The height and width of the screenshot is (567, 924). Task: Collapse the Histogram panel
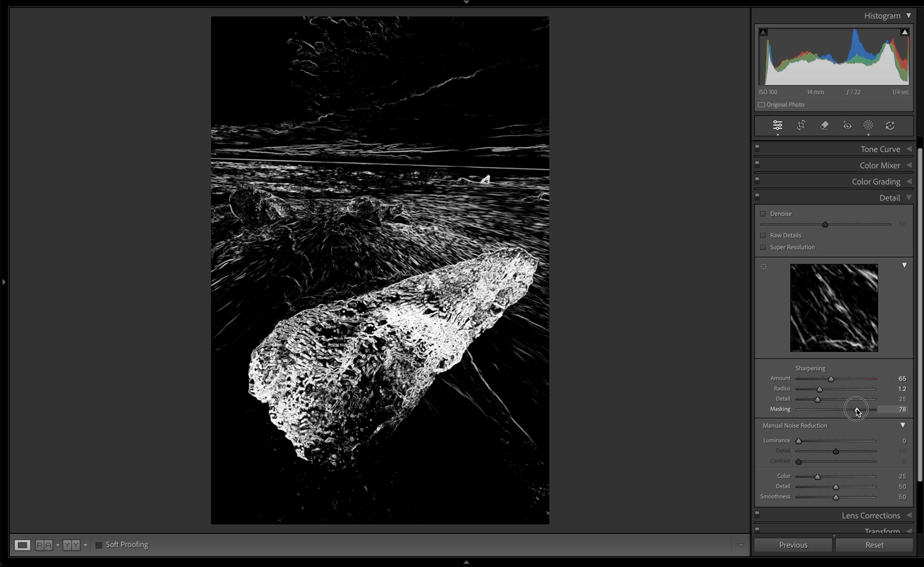point(908,16)
